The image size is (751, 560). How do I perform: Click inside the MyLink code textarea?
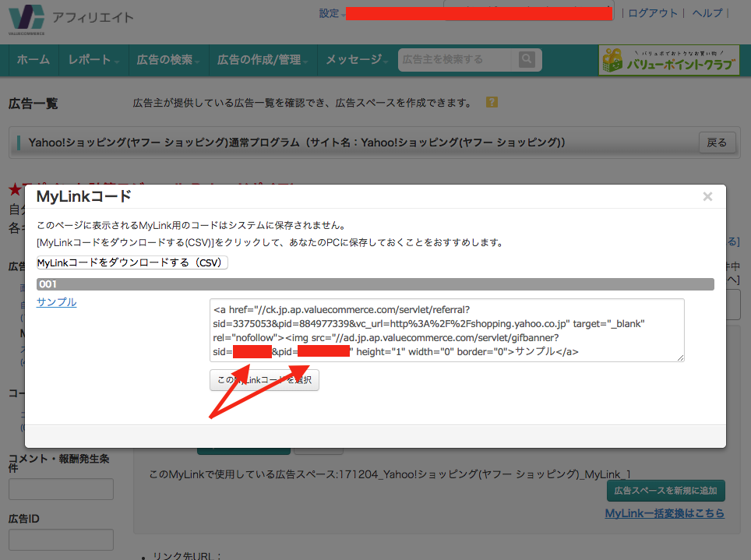pos(446,330)
